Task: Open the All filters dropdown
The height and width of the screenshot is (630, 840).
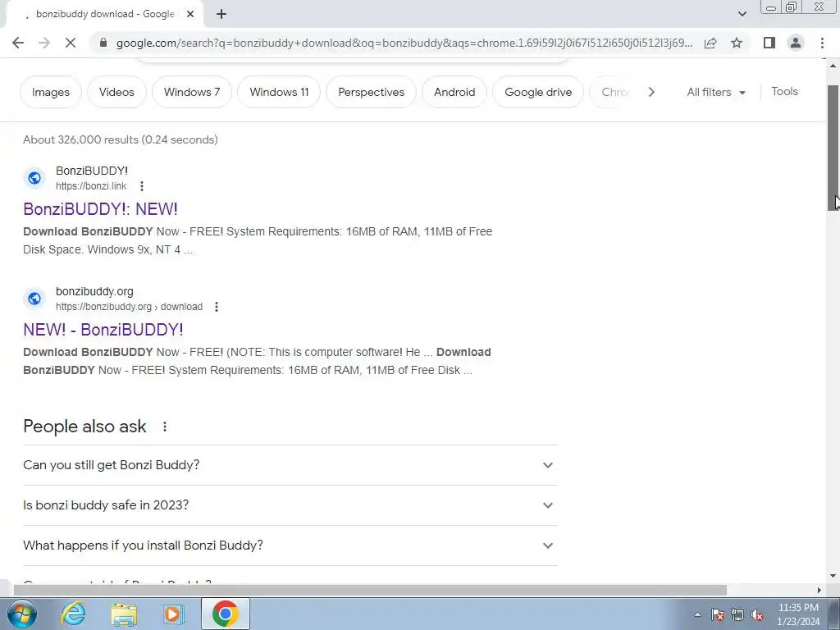Action: pos(715,92)
